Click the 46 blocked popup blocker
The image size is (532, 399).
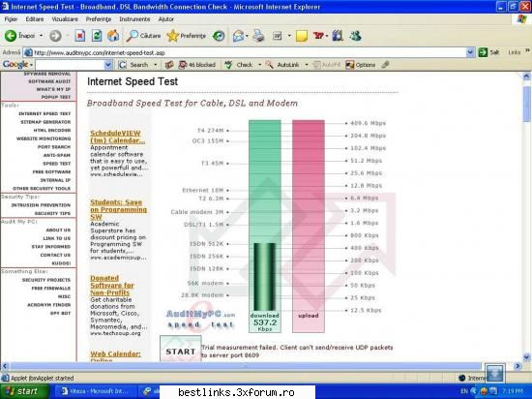(197, 65)
